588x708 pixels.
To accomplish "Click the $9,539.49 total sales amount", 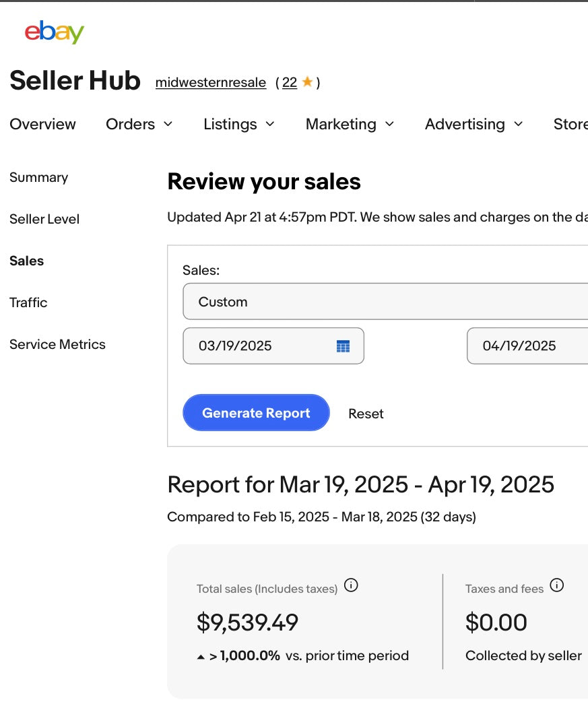I will point(247,622).
